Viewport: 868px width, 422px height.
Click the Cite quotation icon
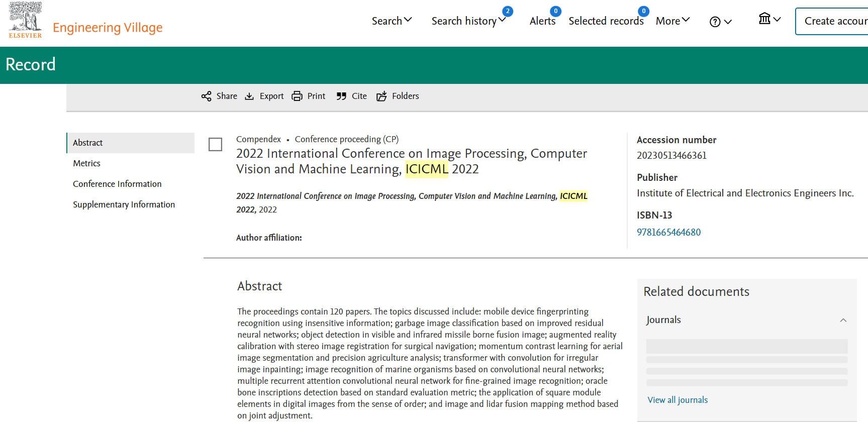coord(341,96)
